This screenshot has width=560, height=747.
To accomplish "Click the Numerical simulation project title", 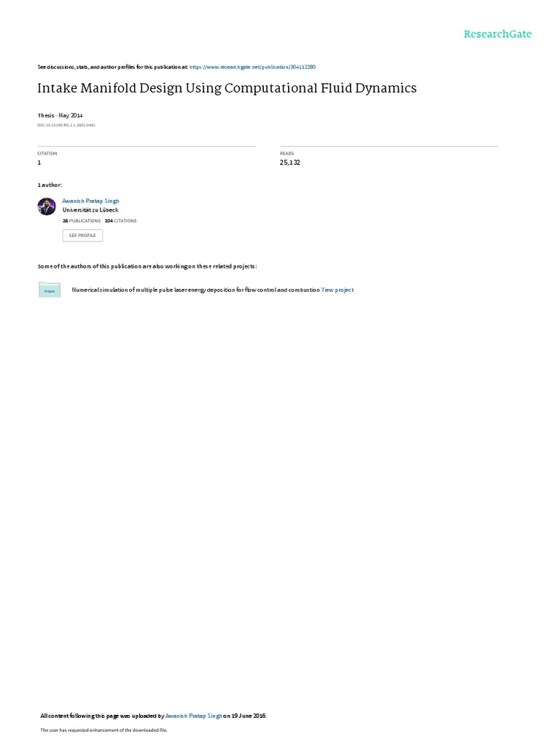I will click(x=195, y=290).
